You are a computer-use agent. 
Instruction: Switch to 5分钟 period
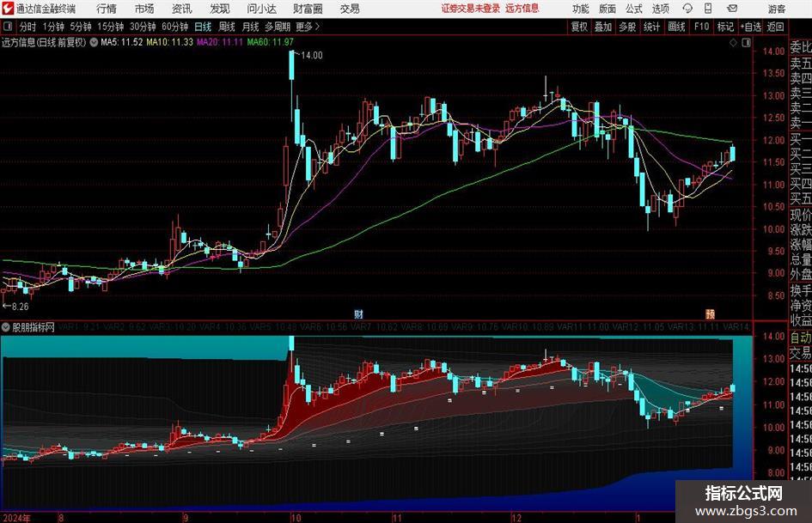(80, 27)
